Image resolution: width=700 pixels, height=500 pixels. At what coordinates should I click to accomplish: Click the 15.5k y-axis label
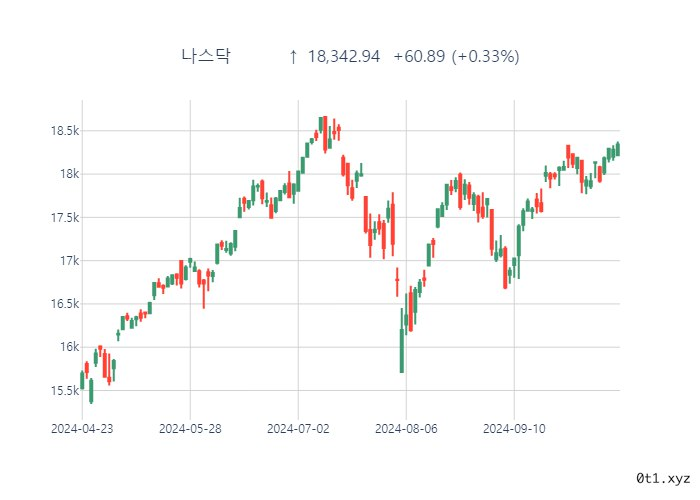coord(65,391)
